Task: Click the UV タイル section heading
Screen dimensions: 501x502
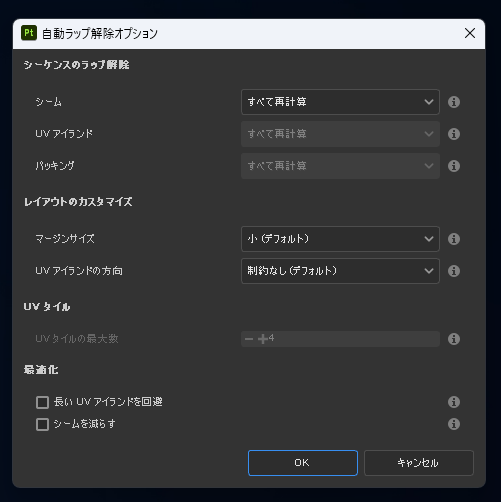Action: (47, 307)
